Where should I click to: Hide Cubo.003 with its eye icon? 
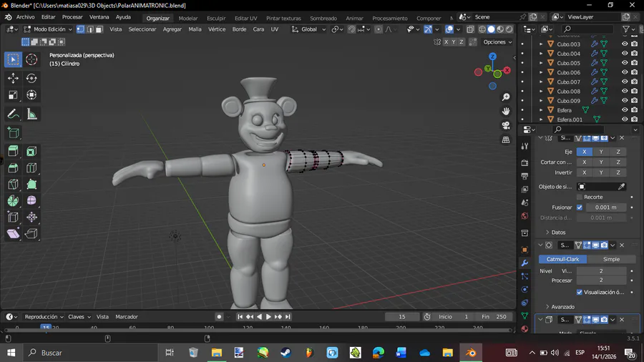tap(625, 44)
